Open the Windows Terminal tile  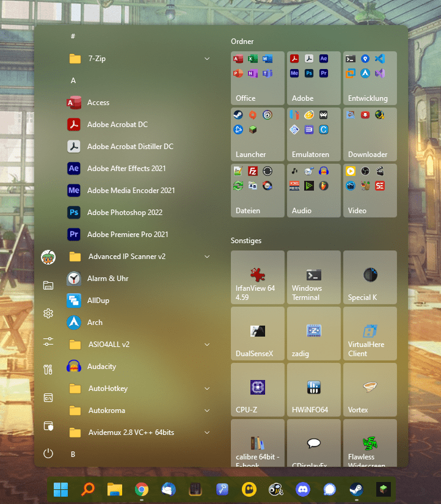[x=314, y=277]
